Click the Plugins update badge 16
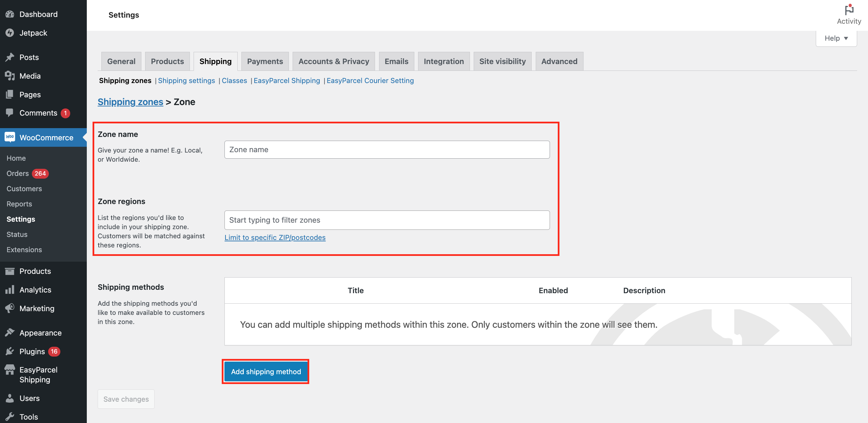 click(x=54, y=351)
